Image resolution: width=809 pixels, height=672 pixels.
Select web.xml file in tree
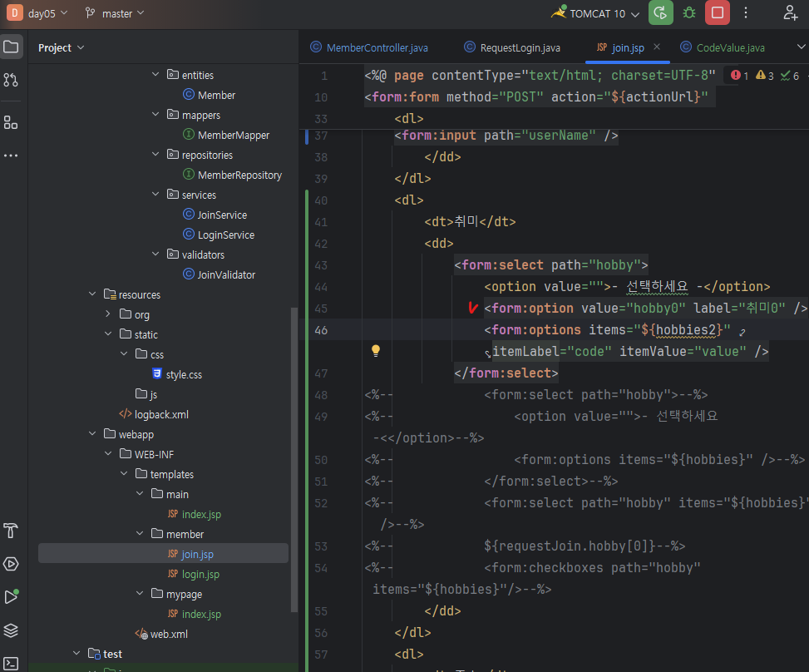click(161, 634)
